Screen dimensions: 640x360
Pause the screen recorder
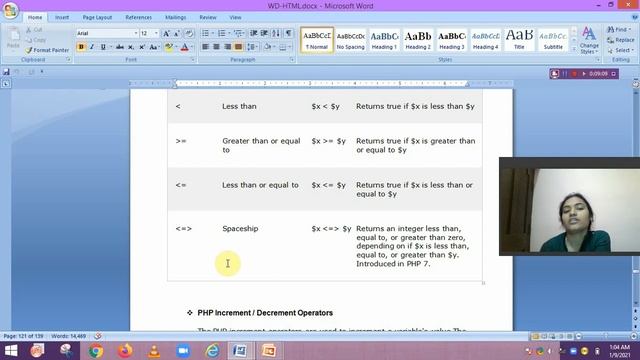tap(565, 74)
